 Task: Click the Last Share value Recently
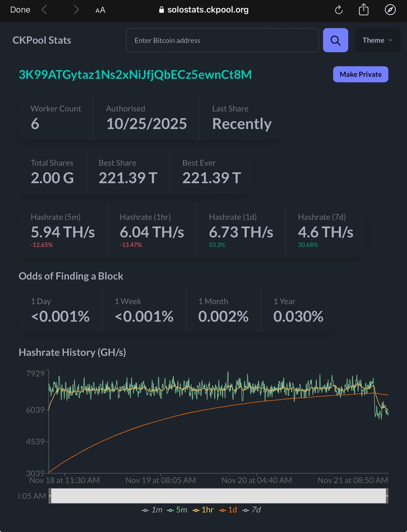pyautogui.click(x=242, y=124)
